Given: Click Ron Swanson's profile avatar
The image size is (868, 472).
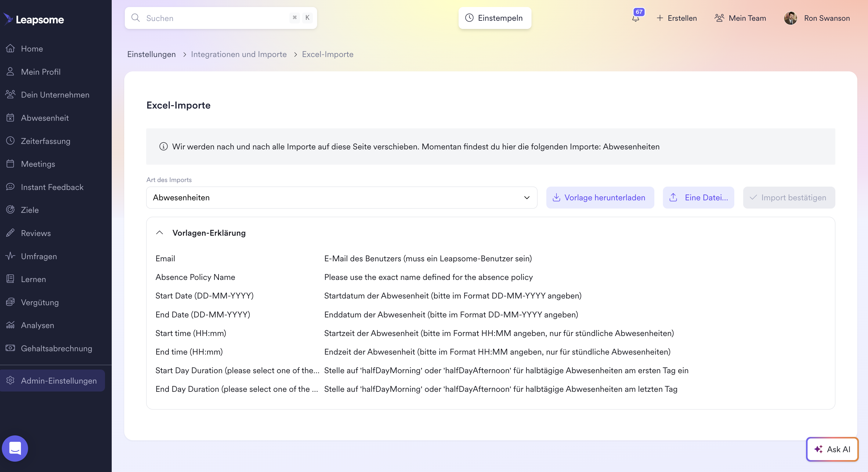Looking at the screenshot, I should click(x=790, y=18).
